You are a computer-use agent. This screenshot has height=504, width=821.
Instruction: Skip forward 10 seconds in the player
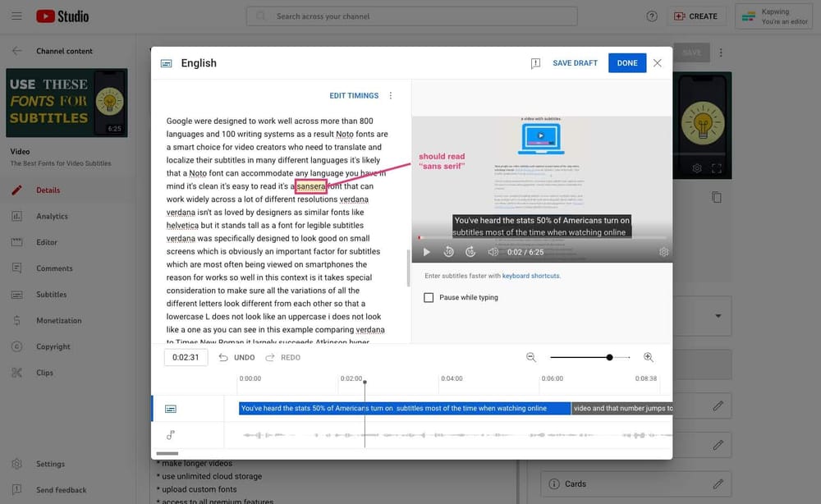pos(470,251)
